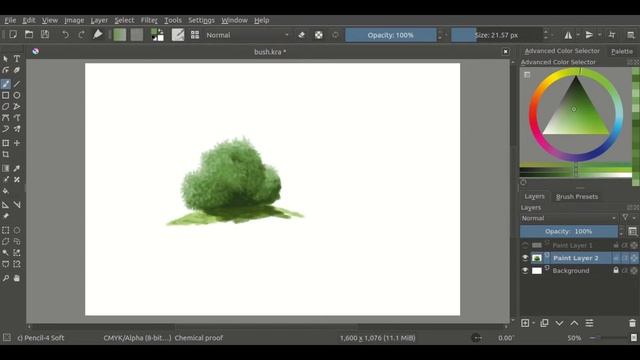Show the hidden Paint Layer 1
This screenshot has height=360, width=640.
[525, 245]
